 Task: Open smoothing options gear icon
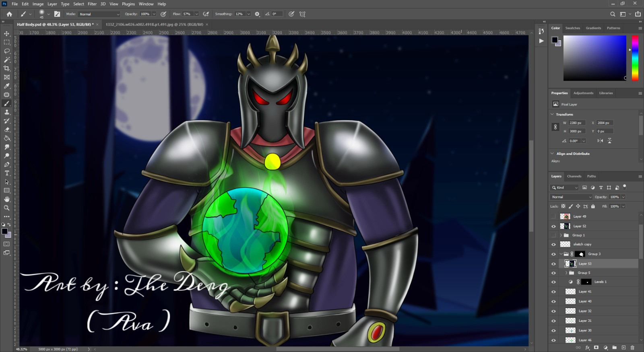[257, 14]
